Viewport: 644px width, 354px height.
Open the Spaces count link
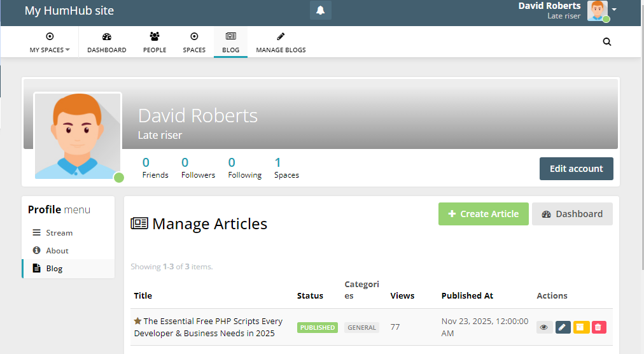pos(286,168)
